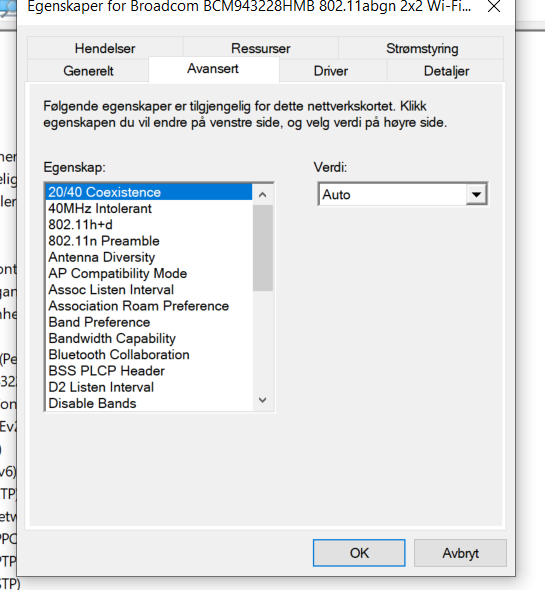
Task: Select AP Compatibility Mode
Action: click(149, 273)
